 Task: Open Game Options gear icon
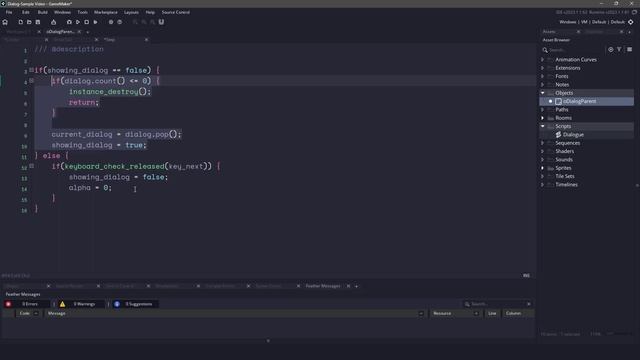[111, 22]
